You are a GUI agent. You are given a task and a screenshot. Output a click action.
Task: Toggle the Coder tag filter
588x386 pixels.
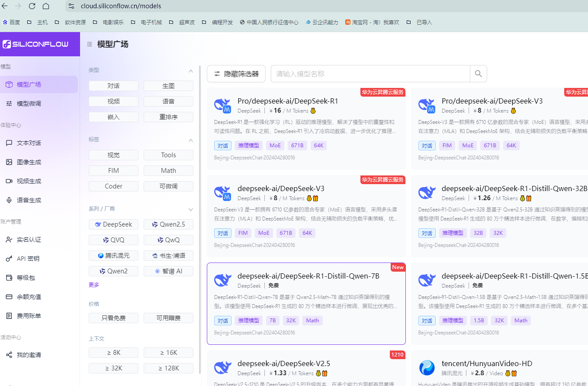tap(113, 186)
